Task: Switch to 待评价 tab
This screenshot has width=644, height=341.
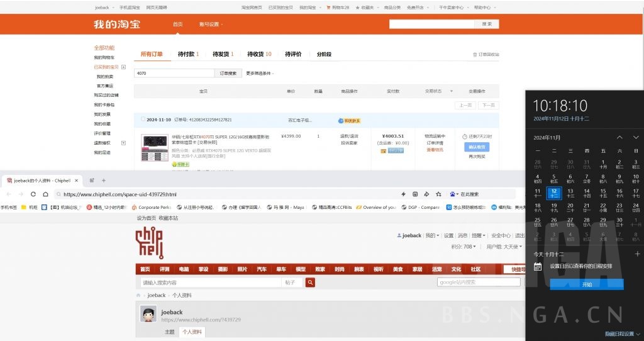Action: tap(293, 54)
